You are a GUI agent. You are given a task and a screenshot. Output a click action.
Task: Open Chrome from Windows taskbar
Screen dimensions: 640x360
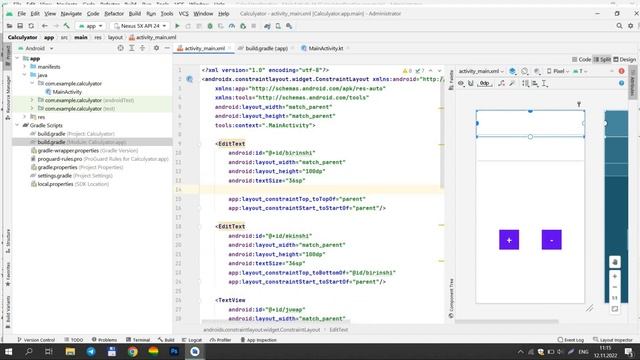point(132,351)
